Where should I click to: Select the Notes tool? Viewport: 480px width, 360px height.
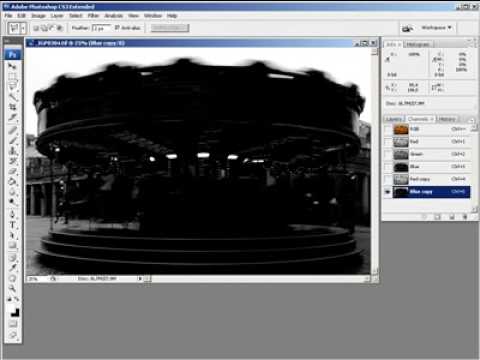pyautogui.click(x=13, y=257)
